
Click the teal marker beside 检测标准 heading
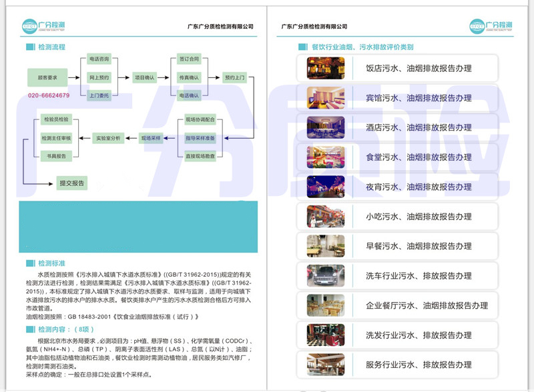29,263
